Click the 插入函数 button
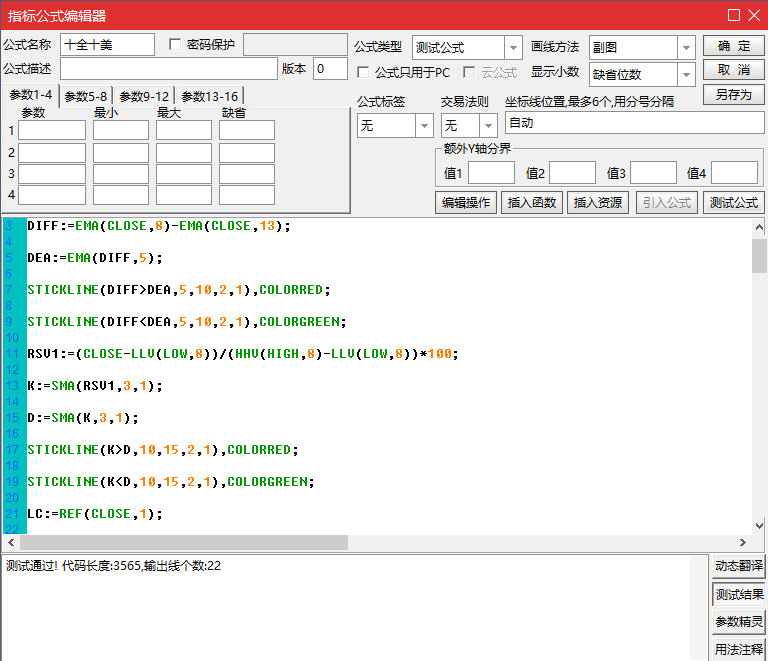The height and width of the screenshot is (661, 768). pyautogui.click(x=531, y=202)
